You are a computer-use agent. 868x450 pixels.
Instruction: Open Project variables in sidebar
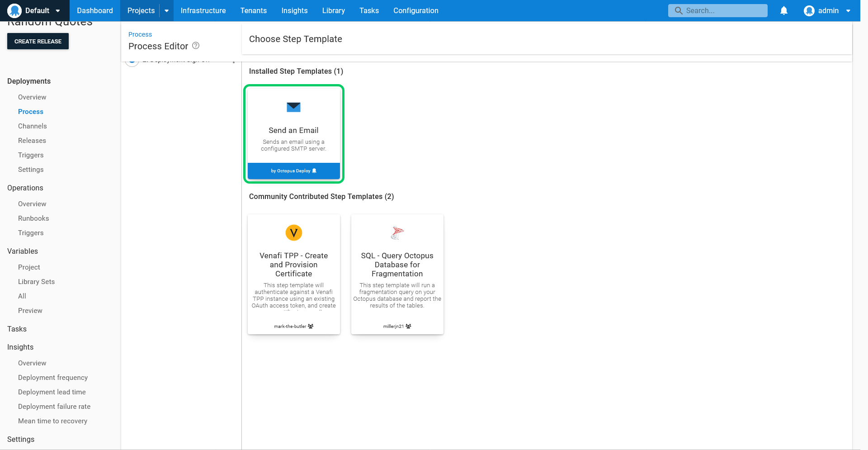pos(29,267)
